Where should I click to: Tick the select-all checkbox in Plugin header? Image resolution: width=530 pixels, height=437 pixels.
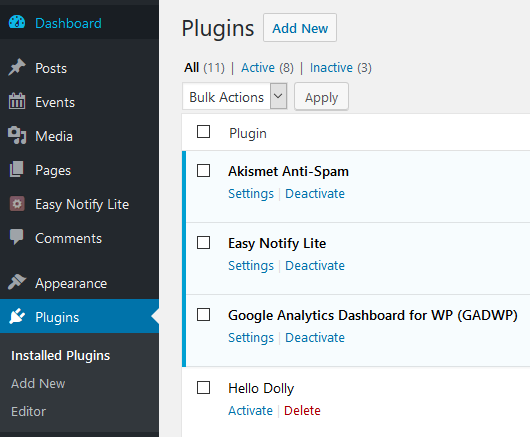click(203, 132)
